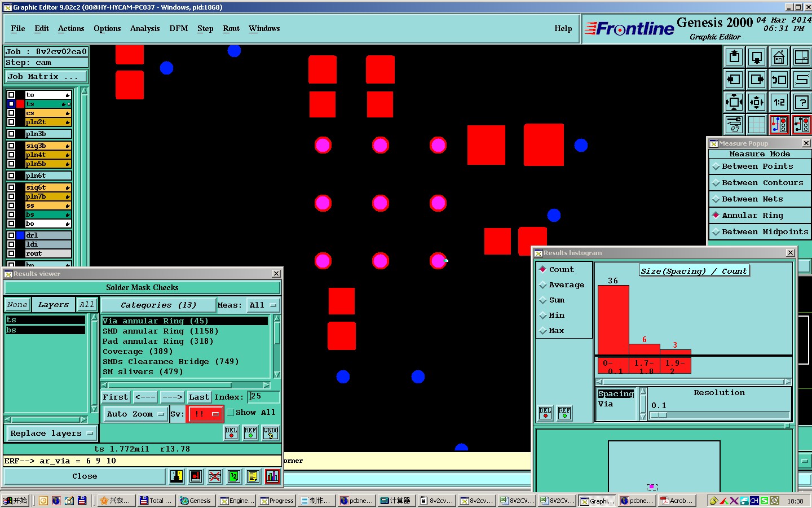Click the question mark help view icon
Screen dimensions: 812x508
click(x=801, y=102)
